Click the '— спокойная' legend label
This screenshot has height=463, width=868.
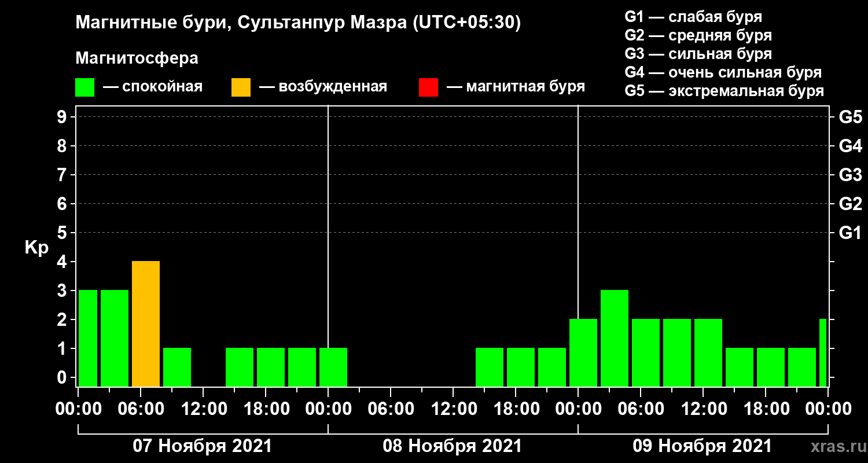coord(152,87)
